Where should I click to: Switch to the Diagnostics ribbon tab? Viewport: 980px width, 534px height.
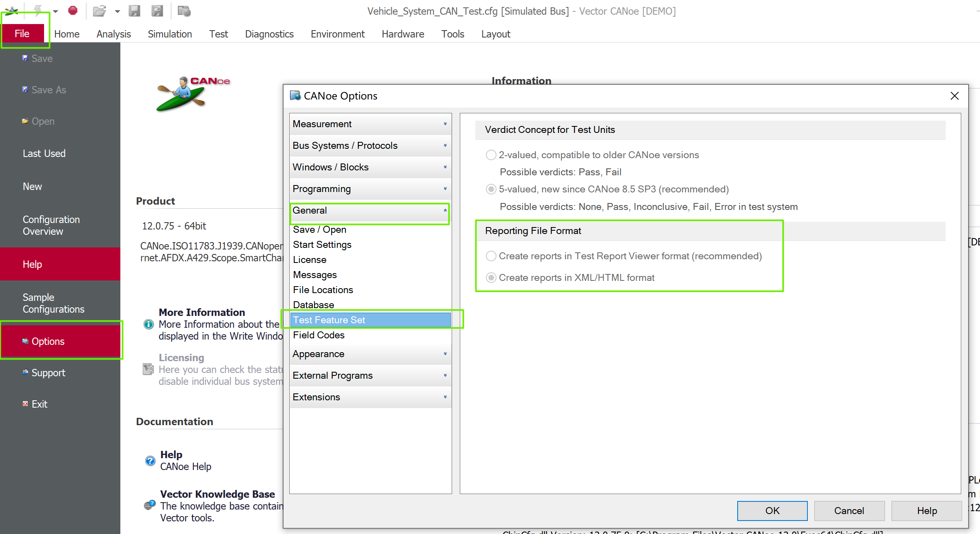[269, 34]
